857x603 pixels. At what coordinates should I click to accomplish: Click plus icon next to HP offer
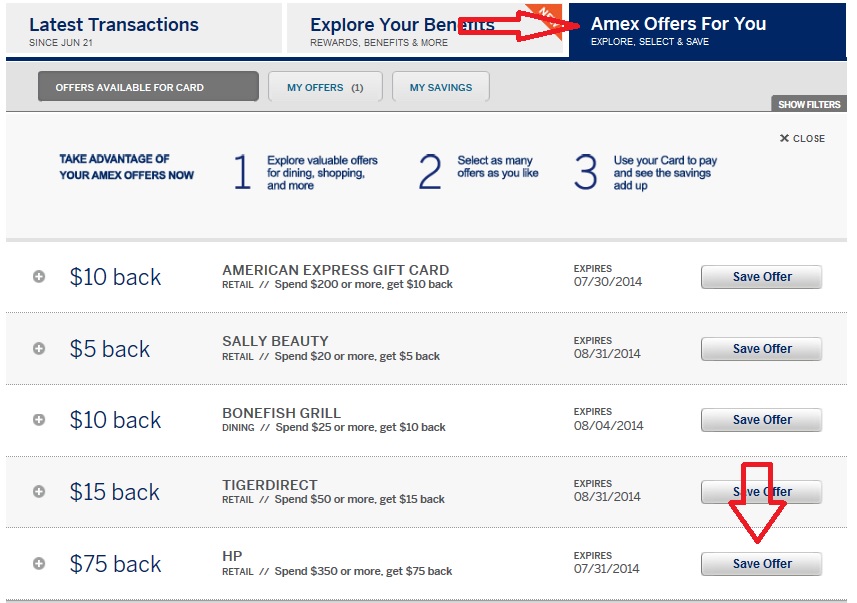coord(39,564)
